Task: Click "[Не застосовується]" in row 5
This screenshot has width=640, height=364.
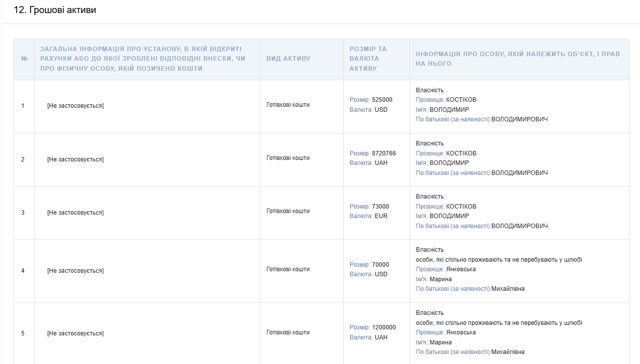Action: point(75,333)
